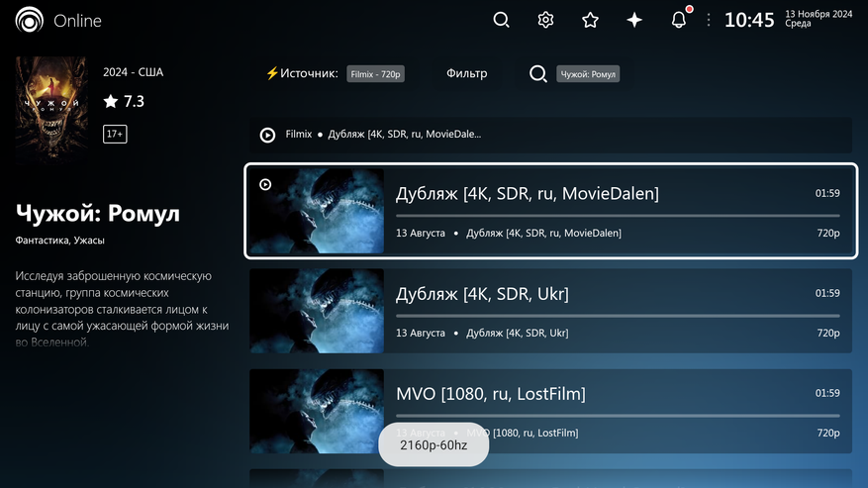868x488 pixels.
Task: Click the 720p label in MovieDalen row
Action: (828, 234)
